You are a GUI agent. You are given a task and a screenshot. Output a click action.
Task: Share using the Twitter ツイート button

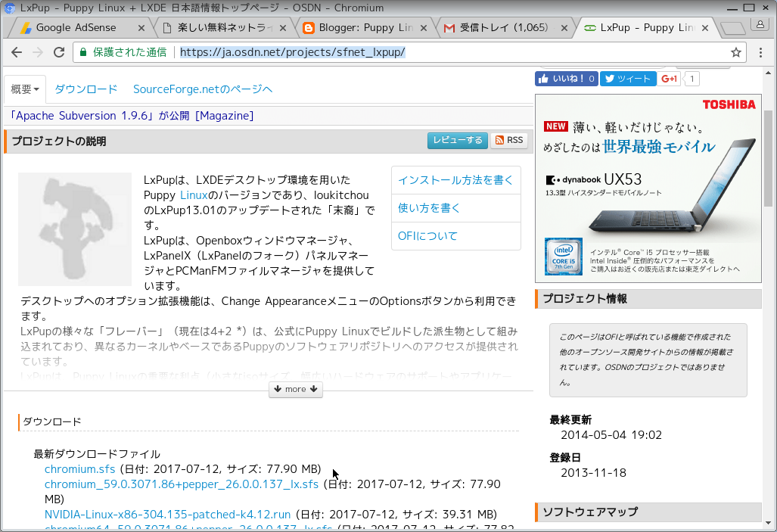click(628, 79)
